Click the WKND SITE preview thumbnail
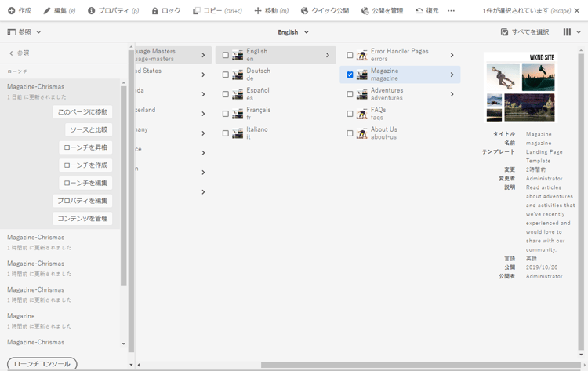This screenshot has height=371, width=588. [521, 87]
